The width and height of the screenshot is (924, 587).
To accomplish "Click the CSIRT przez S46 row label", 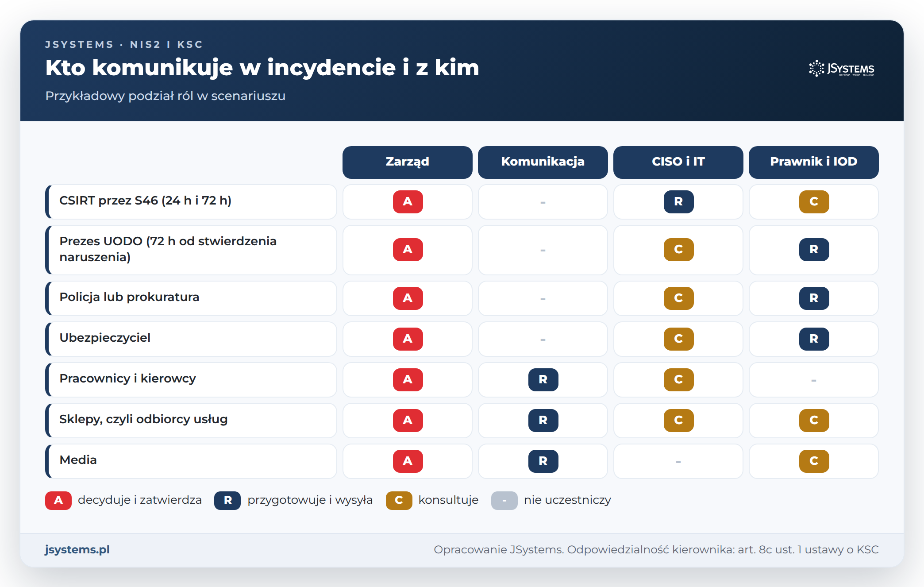I will tap(191, 202).
